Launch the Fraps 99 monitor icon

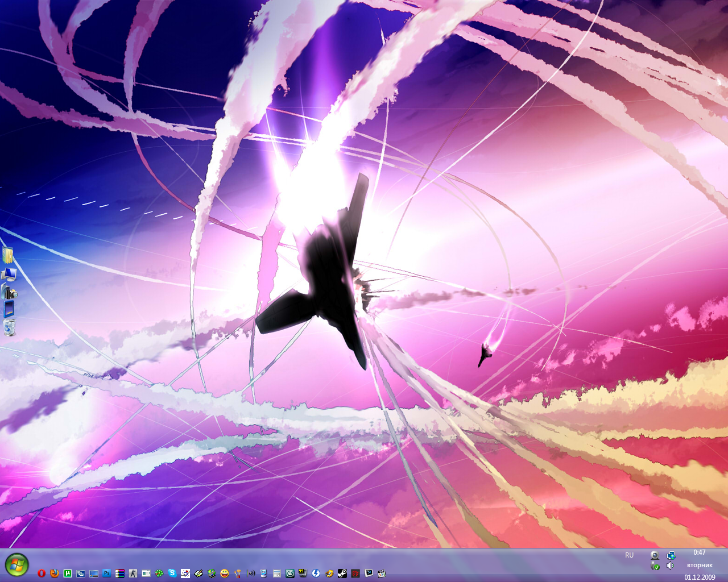click(303, 573)
